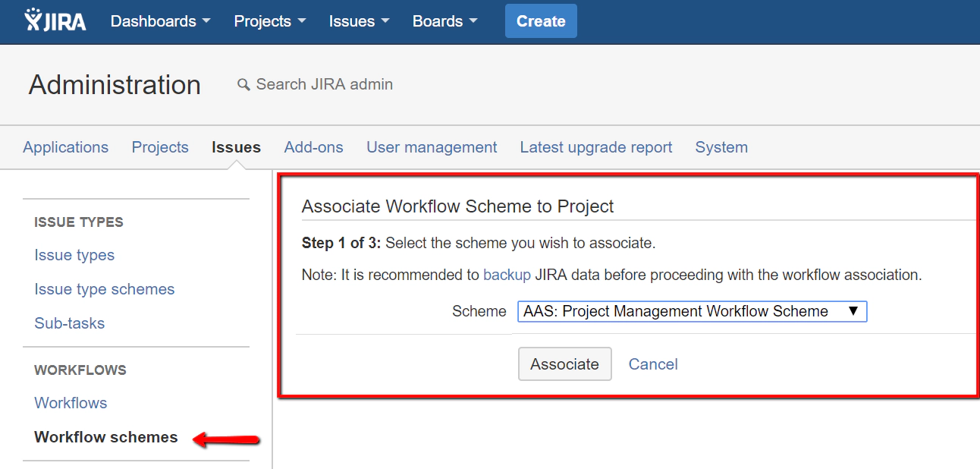The width and height of the screenshot is (980, 469).
Task: Cancel the workflow scheme association
Action: tap(652, 364)
